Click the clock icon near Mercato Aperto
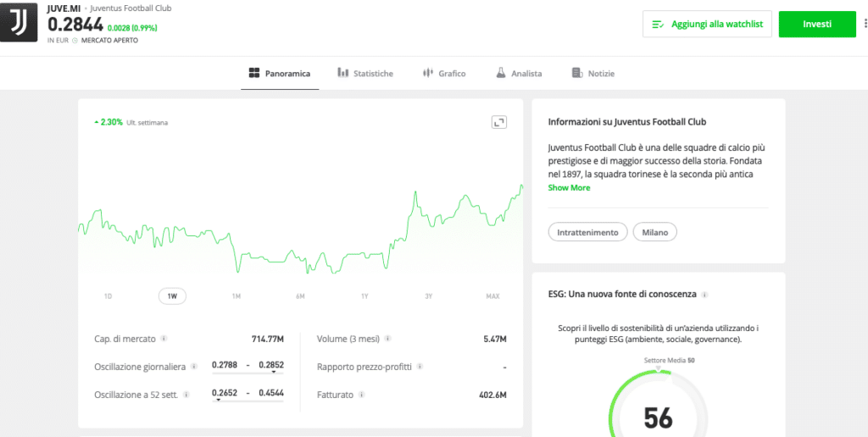Image resolution: width=868 pixels, height=437 pixels. point(75,41)
